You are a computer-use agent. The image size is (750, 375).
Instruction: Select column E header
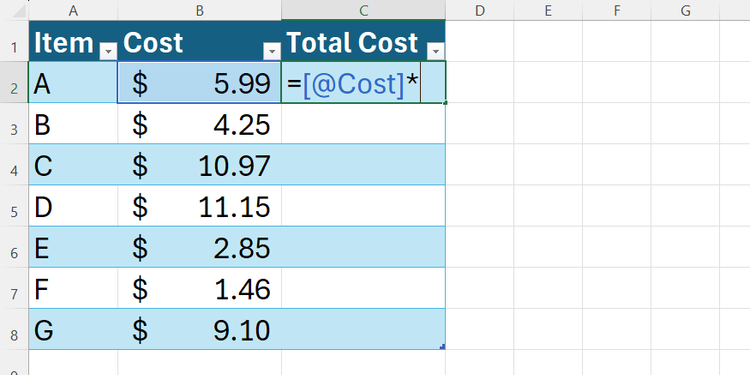[x=548, y=10]
